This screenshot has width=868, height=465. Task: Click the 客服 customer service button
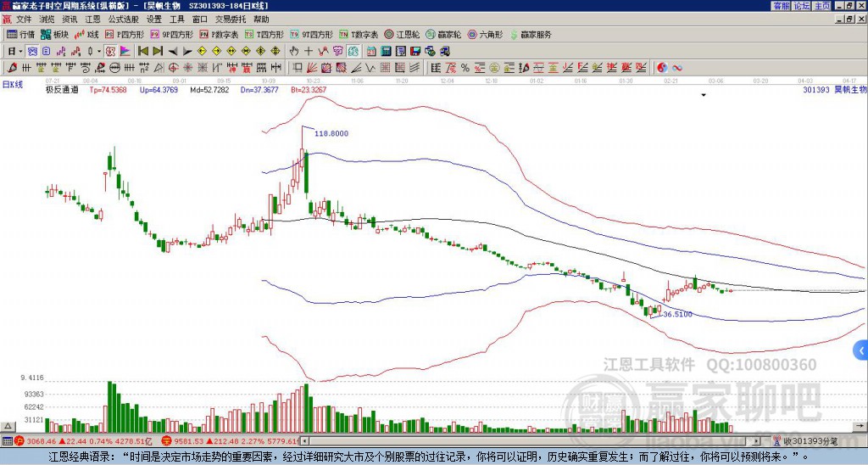tap(781, 6)
